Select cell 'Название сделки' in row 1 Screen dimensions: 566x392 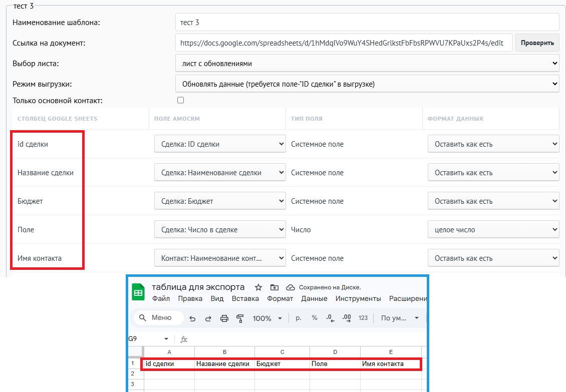(x=224, y=364)
